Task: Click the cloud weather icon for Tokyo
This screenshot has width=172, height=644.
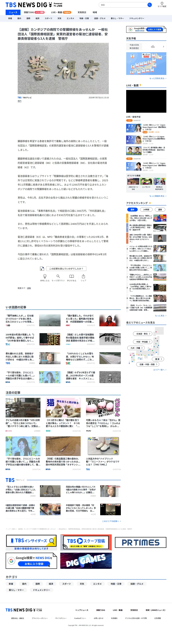Action: pyautogui.click(x=153, y=46)
